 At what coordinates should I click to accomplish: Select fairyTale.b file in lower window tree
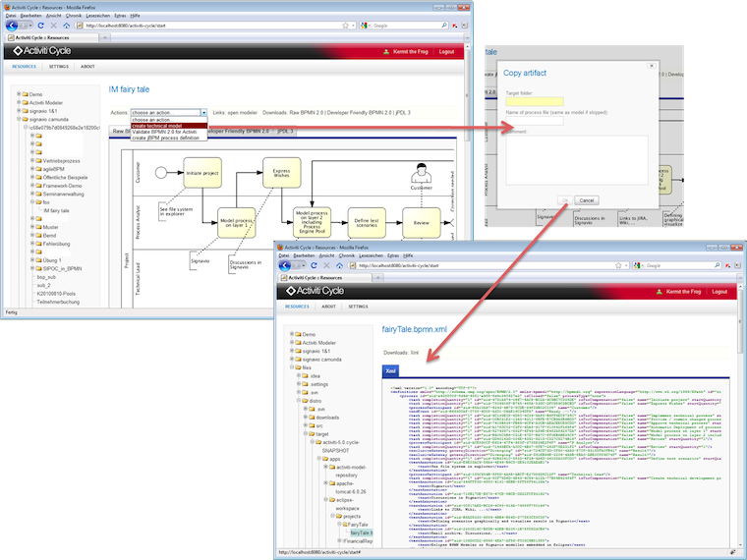[361, 532]
